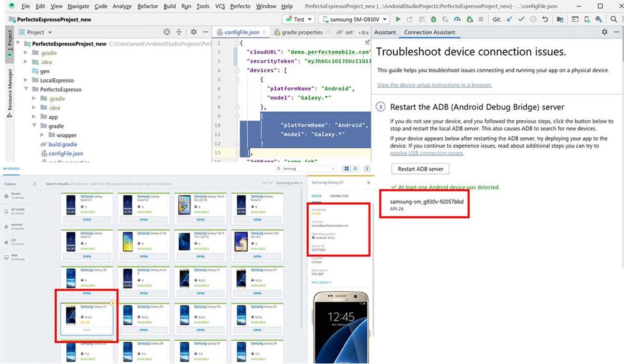
Task: Open the Perfecto menu
Action: [x=240, y=6]
